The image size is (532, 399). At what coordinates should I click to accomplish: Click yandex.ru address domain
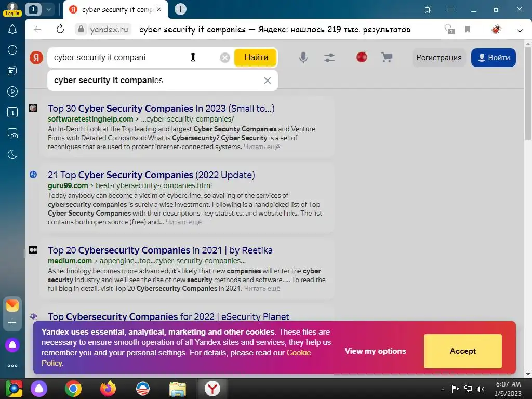pyautogui.click(x=109, y=30)
